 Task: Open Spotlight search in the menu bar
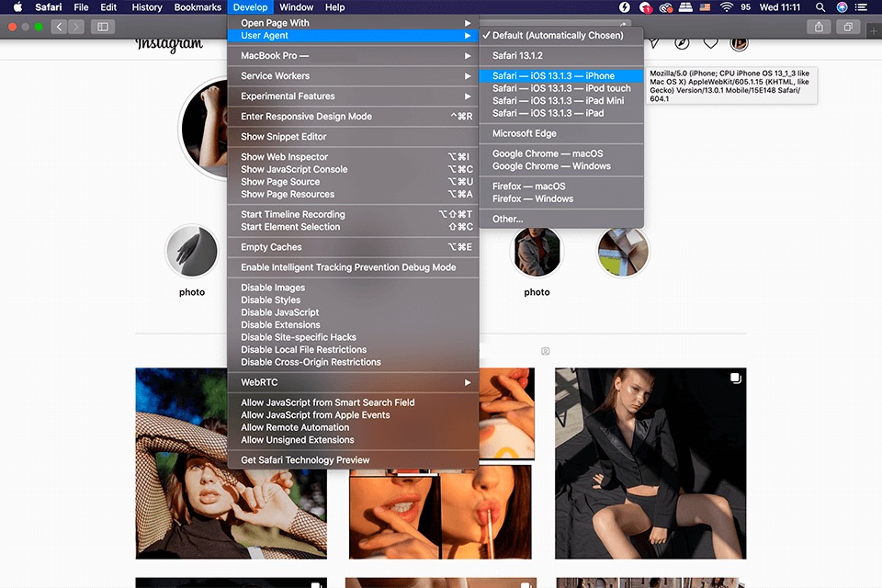(x=819, y=7)
